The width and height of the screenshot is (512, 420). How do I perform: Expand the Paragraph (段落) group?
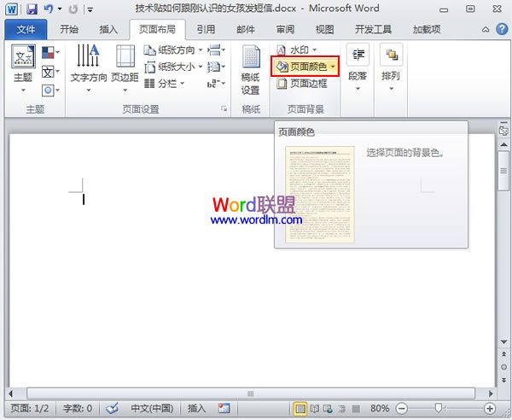coord(358,68)
